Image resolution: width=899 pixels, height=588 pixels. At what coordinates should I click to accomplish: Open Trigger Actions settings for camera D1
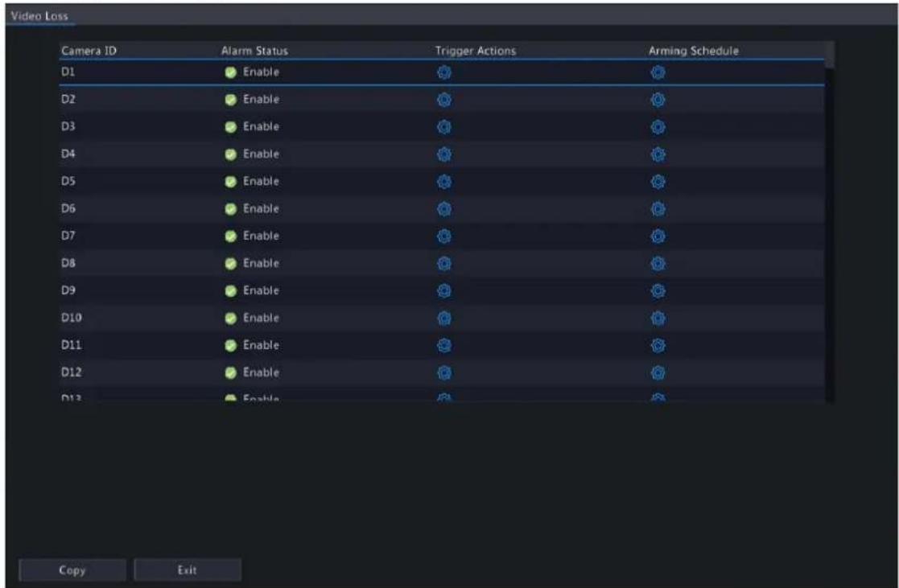[444, 72]
